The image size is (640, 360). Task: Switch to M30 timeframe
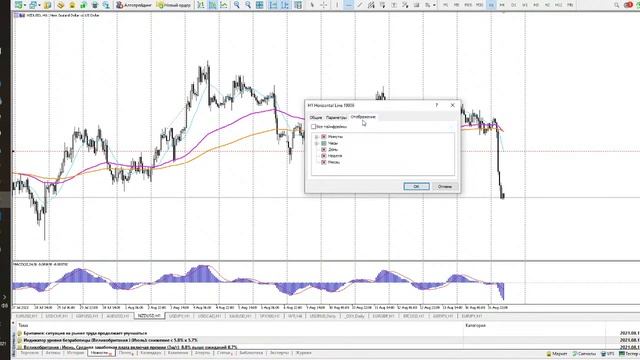click(480, 5)
